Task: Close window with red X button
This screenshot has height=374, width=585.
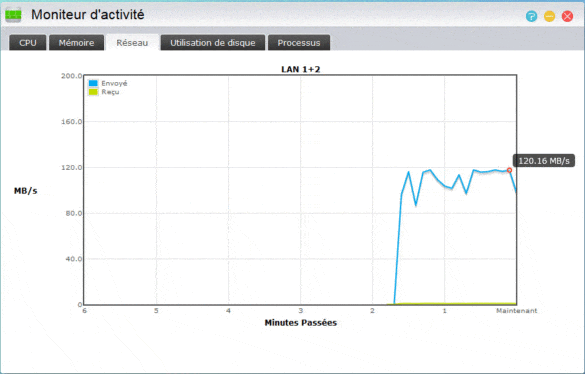Action: 567,16
